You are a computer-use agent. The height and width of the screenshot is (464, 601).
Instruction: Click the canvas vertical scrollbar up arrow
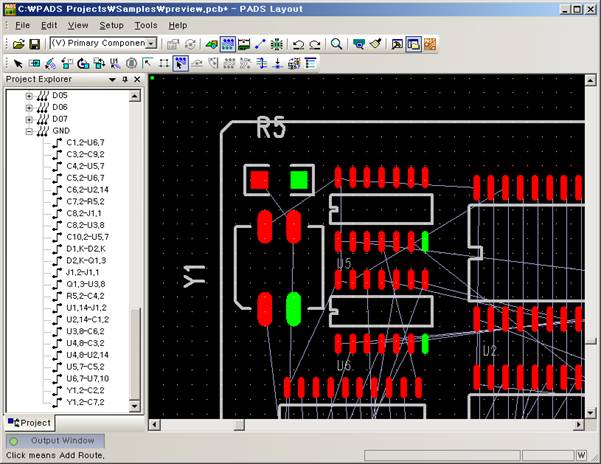click(590, 80)
